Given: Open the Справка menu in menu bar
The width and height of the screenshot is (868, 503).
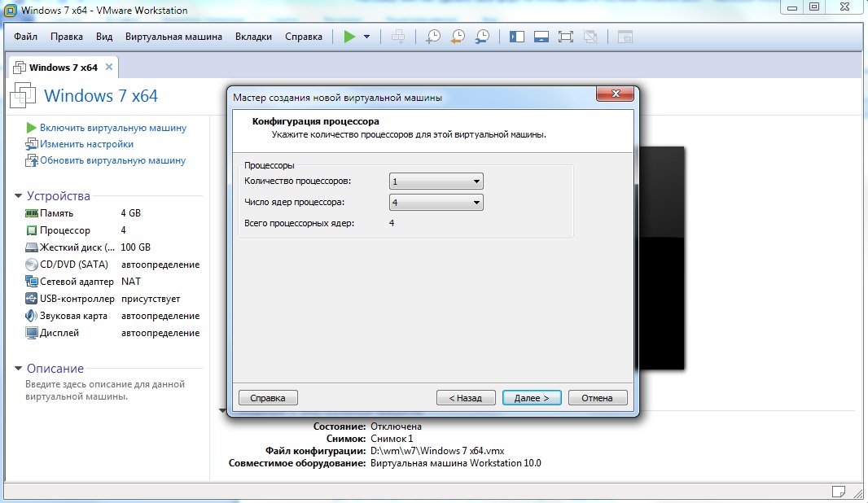Looking at the screenshot, I should click(304, 37).
